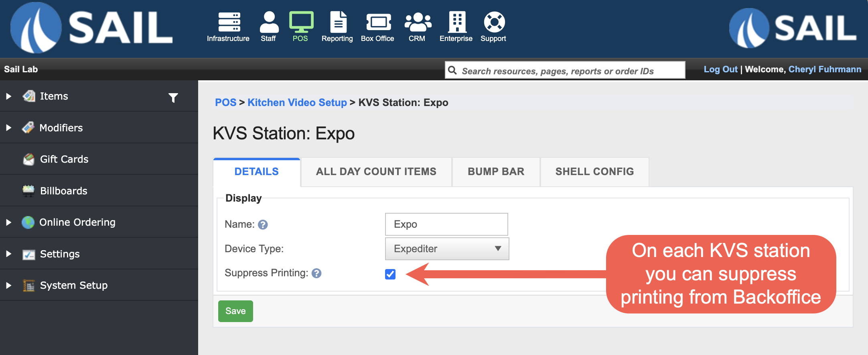Open the Reporting document icon
Screen dimensions: 868x355
[x=338, y=22]
